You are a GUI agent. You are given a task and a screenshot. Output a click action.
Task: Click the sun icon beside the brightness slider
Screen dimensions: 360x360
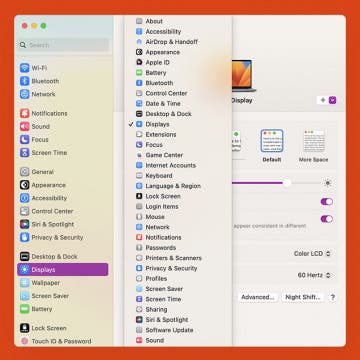pyautogui.click(x=328, y=183)
